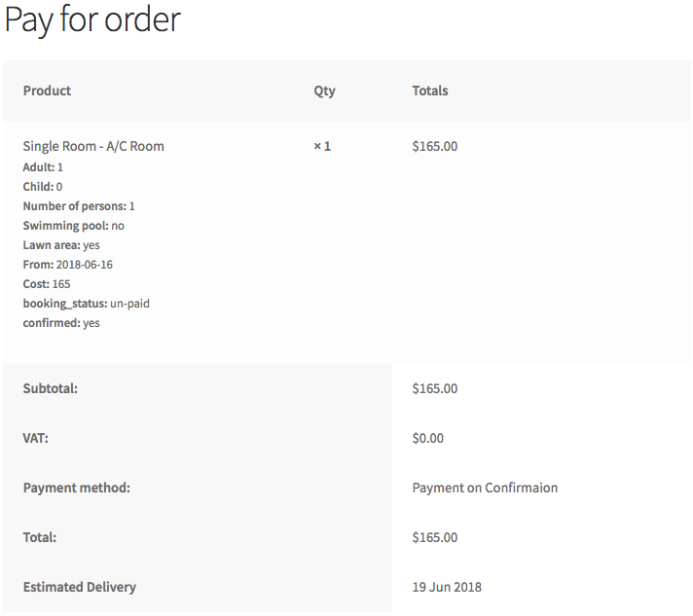Click the Product column header

pos(47,91)
